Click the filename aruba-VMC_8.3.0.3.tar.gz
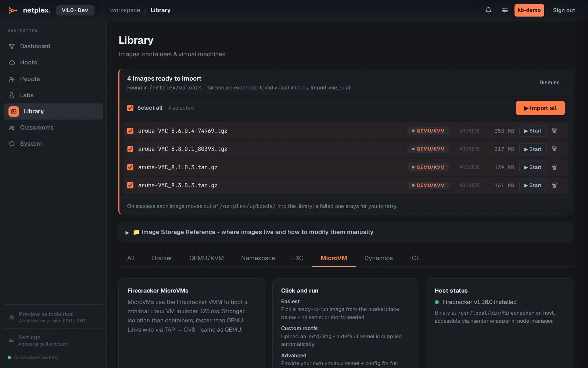Viewport: 588px width, 368px height. coord(178,185)
